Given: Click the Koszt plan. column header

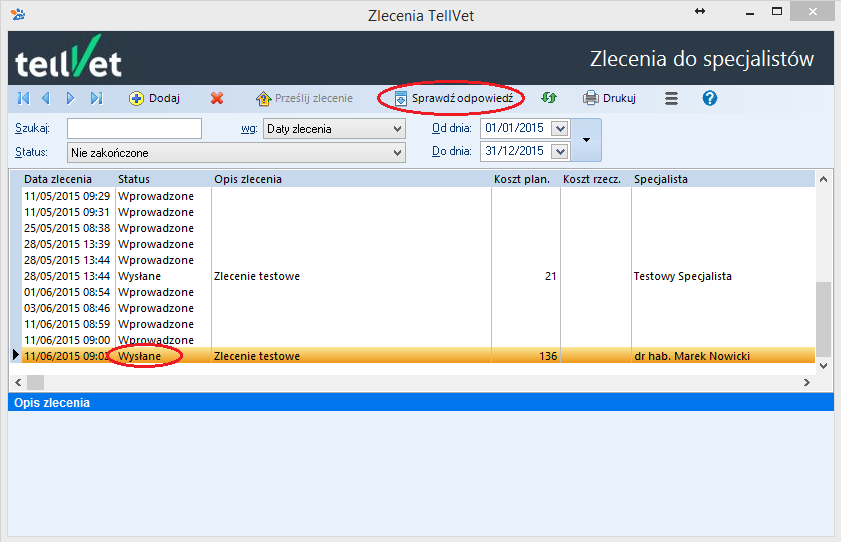Looking at the screenshot, I should point(522,179).
